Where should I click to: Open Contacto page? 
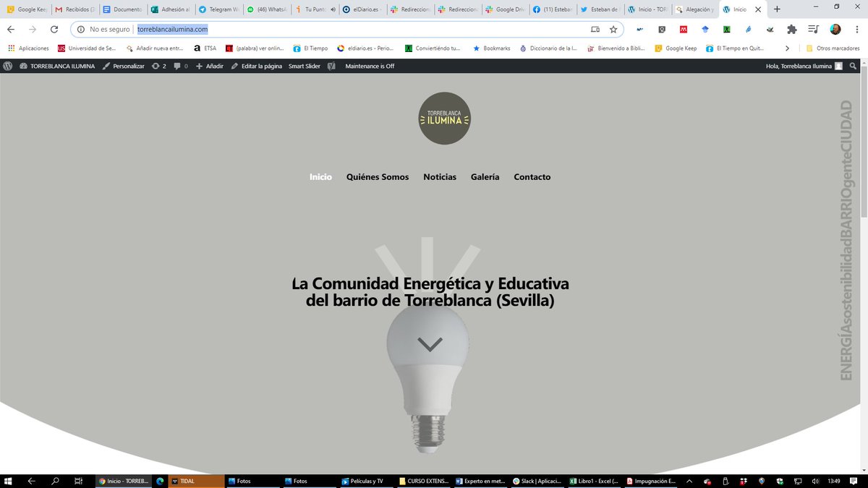coord(532,176)
